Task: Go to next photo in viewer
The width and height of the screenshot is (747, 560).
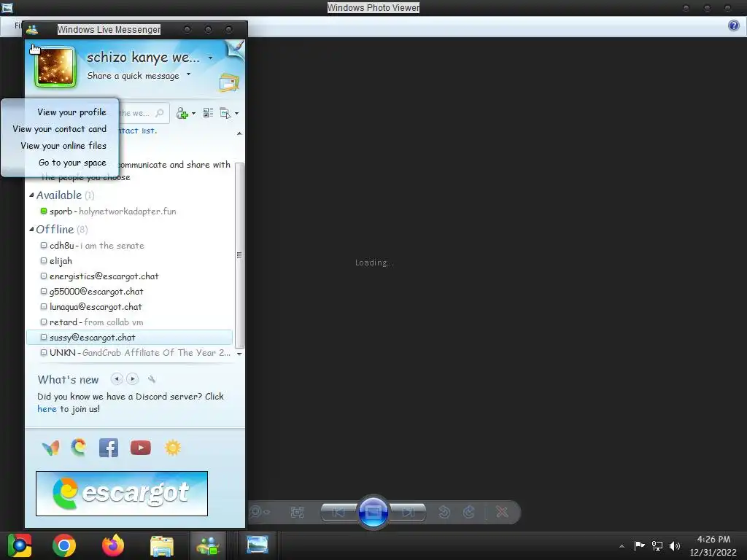Action: (409, 513)
